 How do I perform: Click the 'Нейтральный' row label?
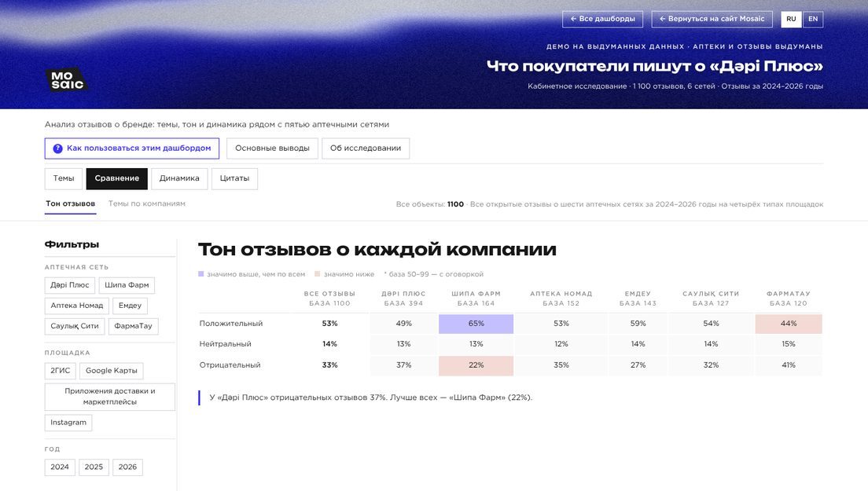point(226,344)
